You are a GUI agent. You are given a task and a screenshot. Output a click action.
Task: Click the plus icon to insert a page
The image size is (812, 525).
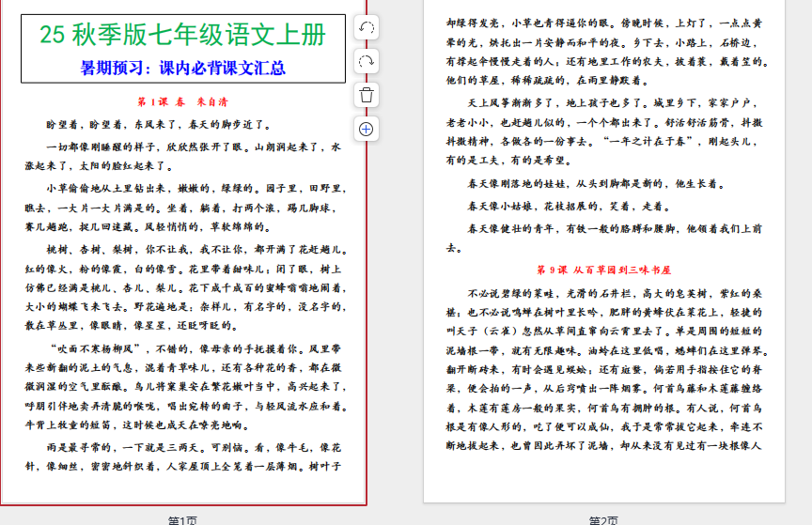point(367,129)
